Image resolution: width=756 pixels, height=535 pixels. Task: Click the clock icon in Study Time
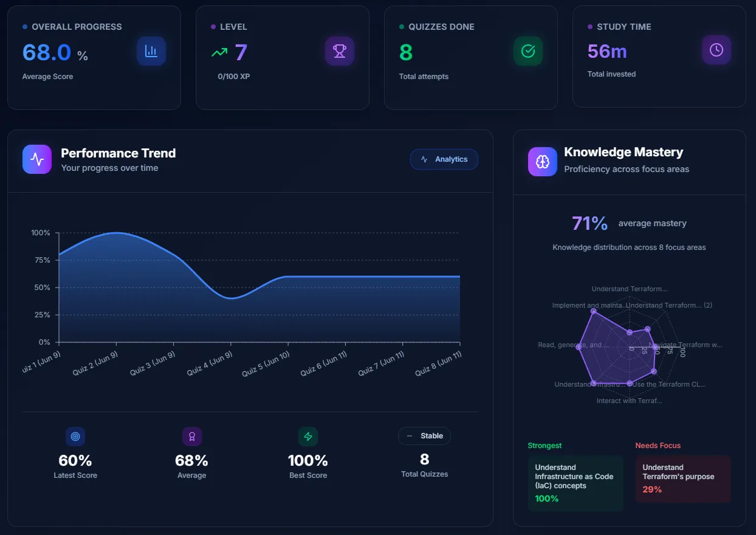coord(716,50)
